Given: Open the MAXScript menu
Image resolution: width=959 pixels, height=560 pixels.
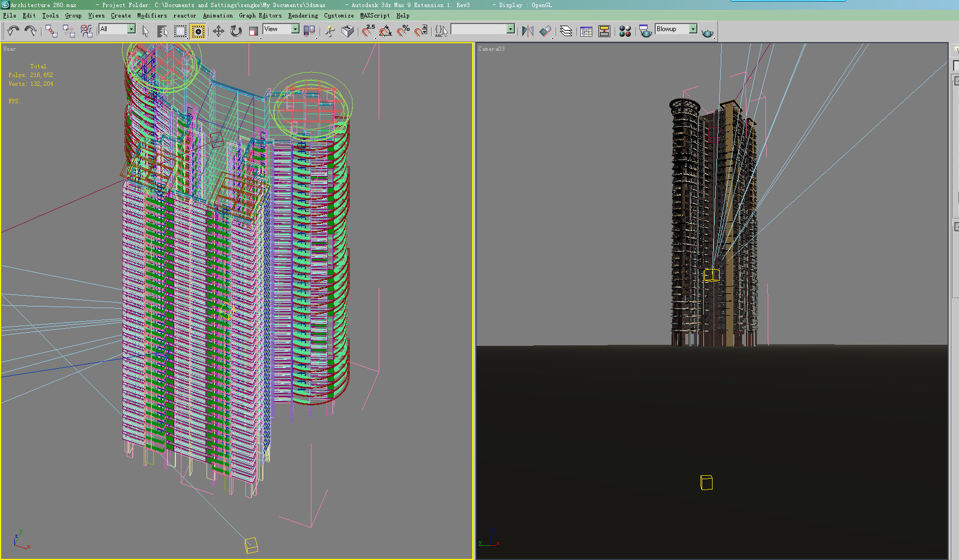Looking at the screenshot, I should pos(374,15).
